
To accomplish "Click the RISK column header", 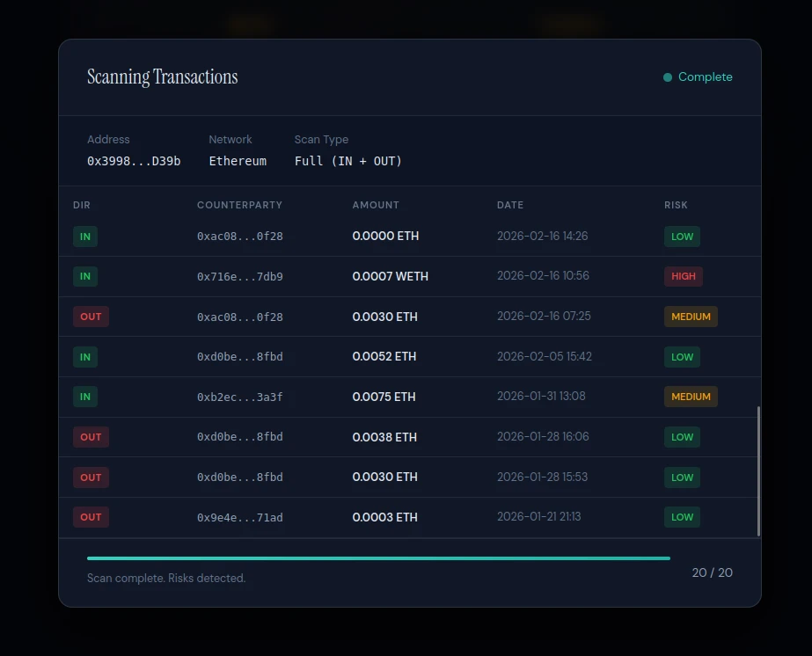I will tap(676, 205).
